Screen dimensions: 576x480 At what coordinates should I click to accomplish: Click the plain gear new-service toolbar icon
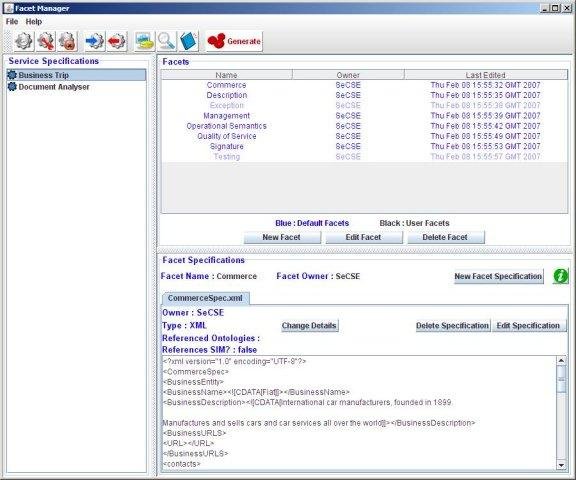point(24,41)
